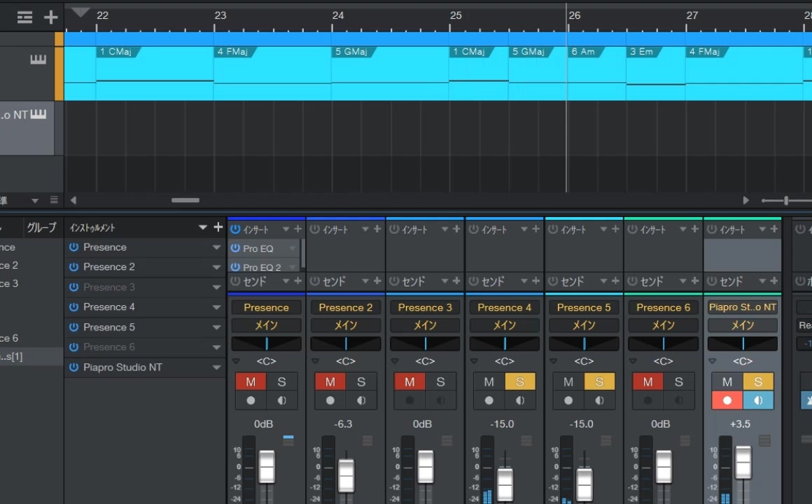Open the Instruments panel dropdown menu
Image resolution: width=812 pixels, height=504 pixels.
(203, 227)
